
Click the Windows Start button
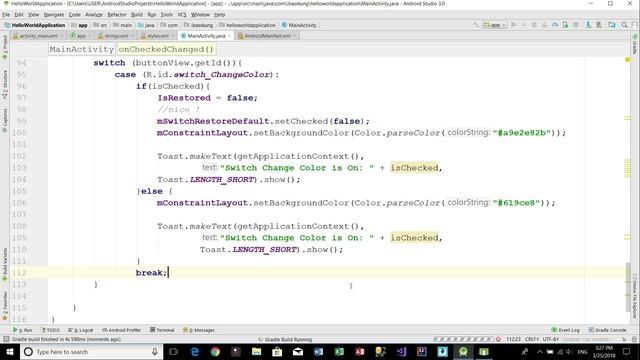(x=9, y=351)
